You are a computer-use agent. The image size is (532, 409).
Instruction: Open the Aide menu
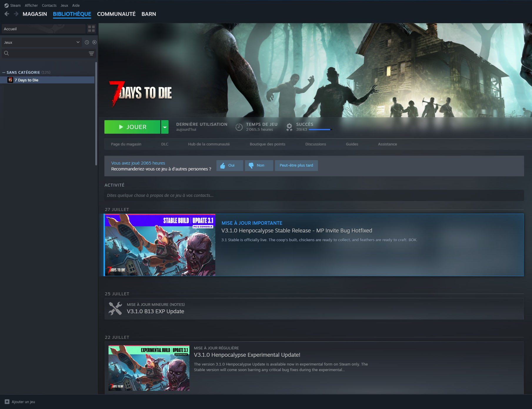coord(76,6)
